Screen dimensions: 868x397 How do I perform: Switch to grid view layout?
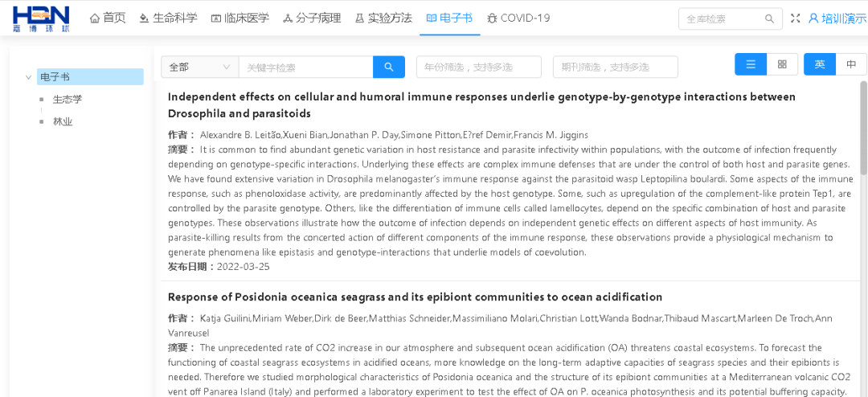[782, 64]
